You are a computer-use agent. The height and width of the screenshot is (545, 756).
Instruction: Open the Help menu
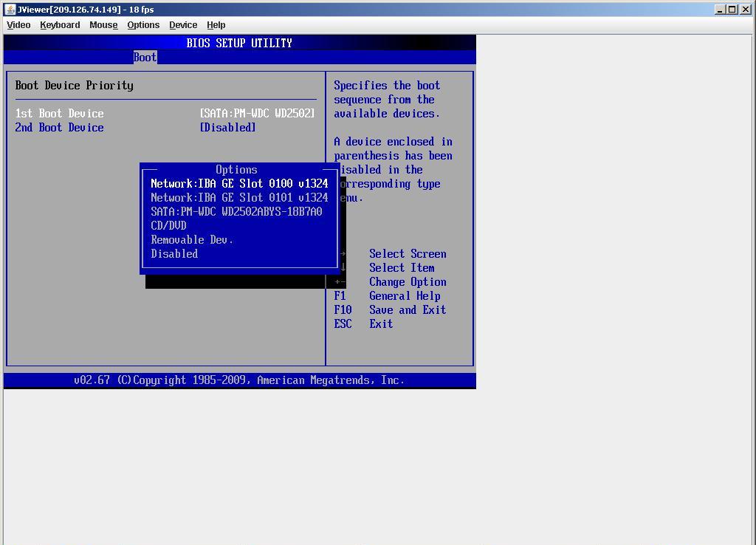pos(216,24)
